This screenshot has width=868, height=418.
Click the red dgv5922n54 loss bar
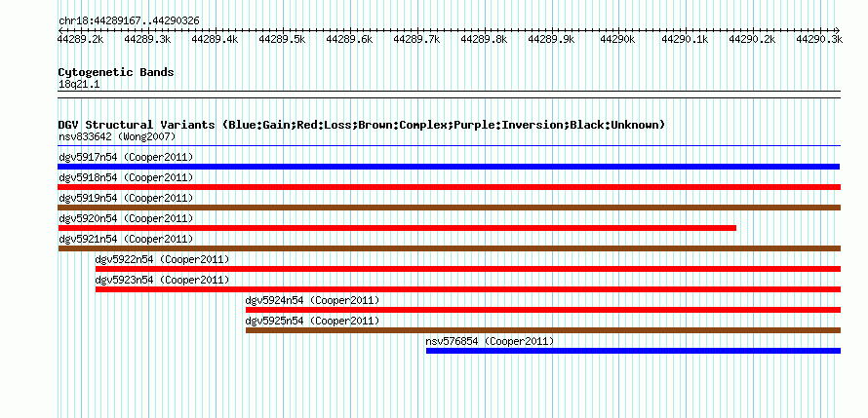(468, 269)
